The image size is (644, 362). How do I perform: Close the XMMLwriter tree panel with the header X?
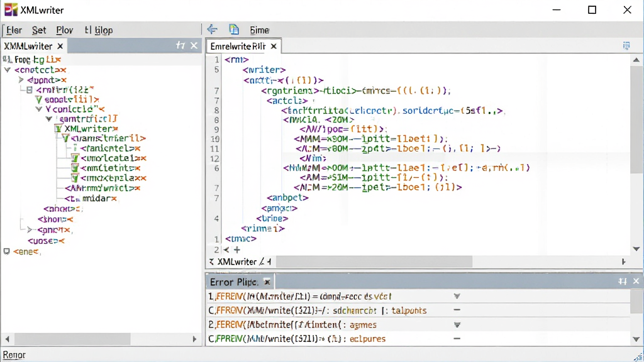(194, 45)
